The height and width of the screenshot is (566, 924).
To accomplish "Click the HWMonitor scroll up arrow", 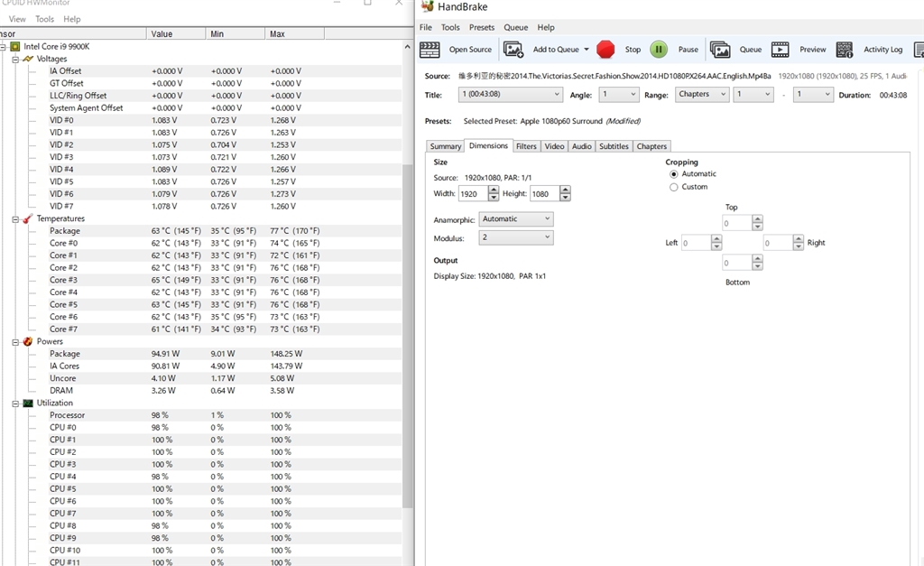I will pos(407,46).
